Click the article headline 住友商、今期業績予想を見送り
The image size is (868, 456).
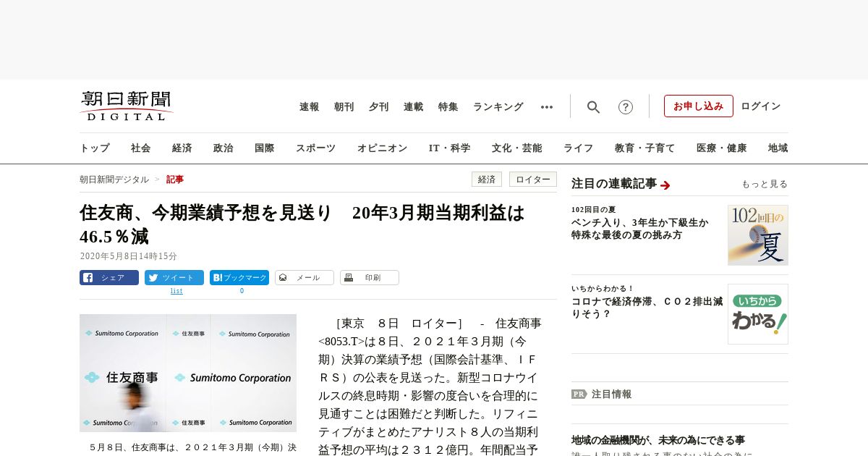coord(302,224)
